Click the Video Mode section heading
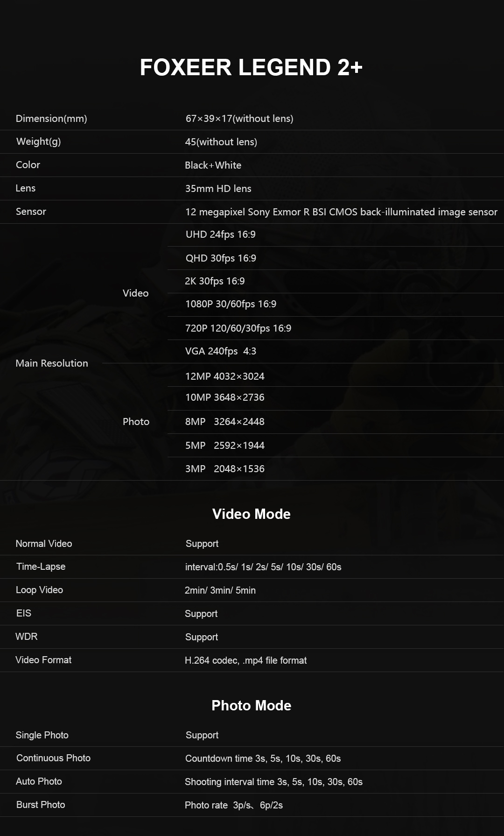Screen dimensions: 504x836 [x=252, y=514]
